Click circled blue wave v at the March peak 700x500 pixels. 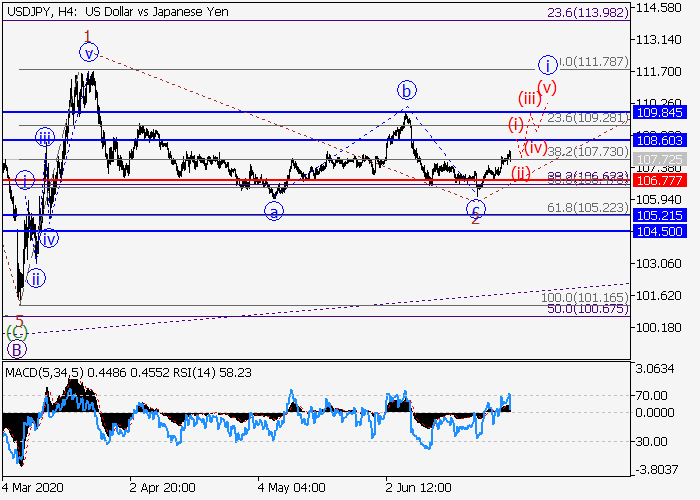point(90,53)
